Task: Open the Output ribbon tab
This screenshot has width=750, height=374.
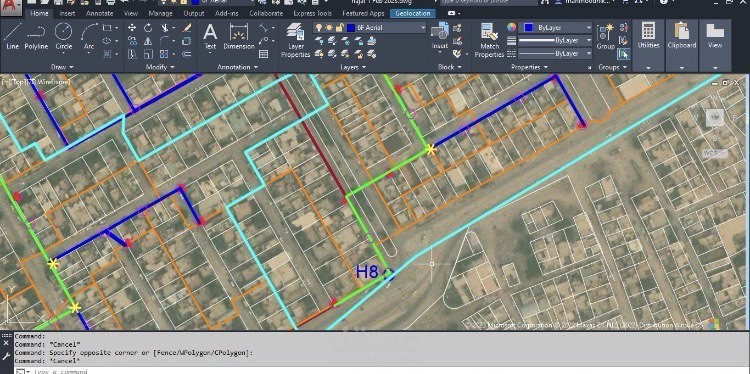Action: [194, 13]
